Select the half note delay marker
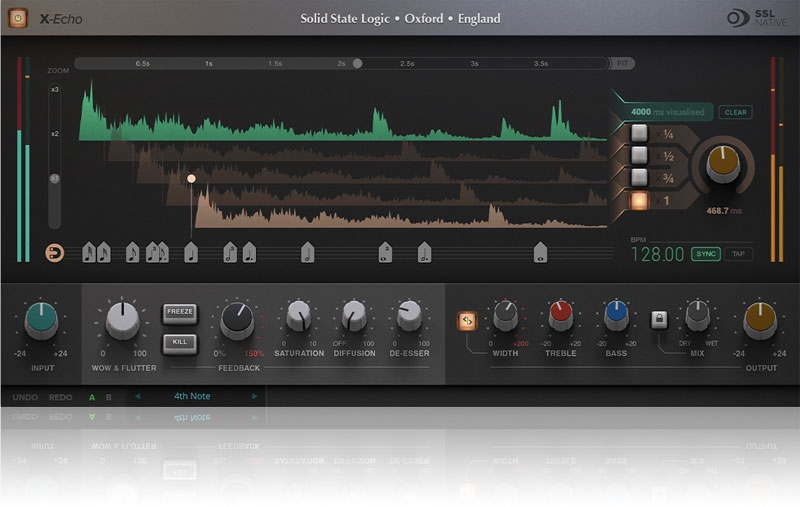 (308, 252)
